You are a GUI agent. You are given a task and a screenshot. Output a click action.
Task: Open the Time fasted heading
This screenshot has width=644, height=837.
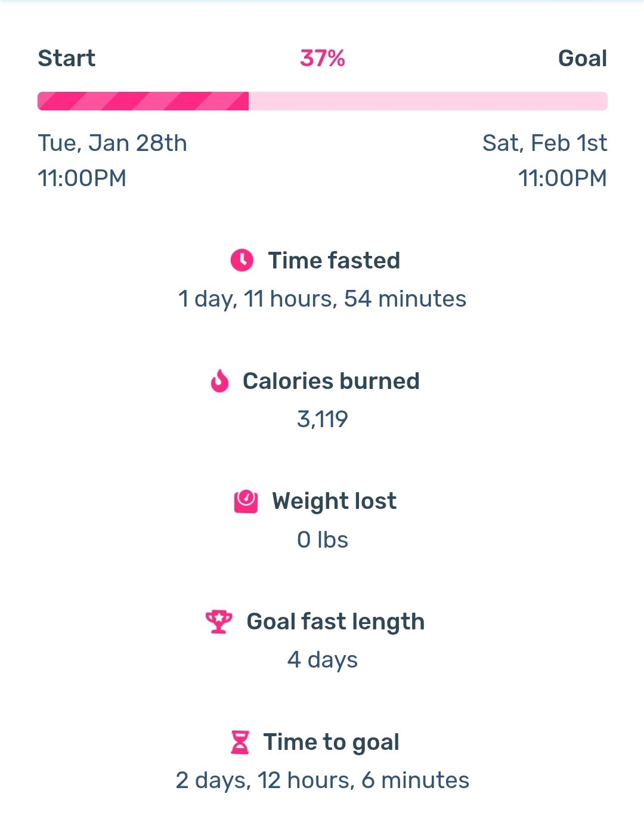[x=334, y=261]
